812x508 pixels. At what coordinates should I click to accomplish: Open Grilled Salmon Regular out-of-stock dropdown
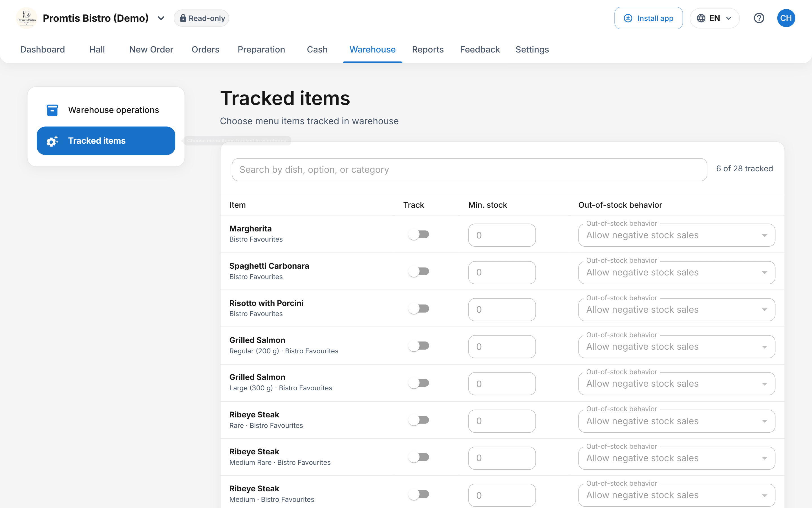click(x=676, y=347)
